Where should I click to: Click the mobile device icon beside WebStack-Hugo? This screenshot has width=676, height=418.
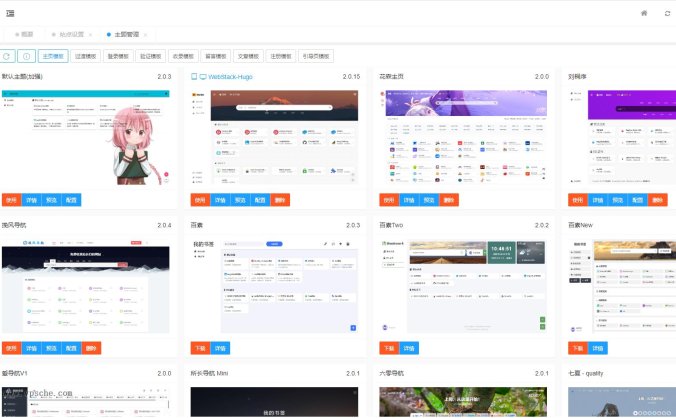click(194, 77)
